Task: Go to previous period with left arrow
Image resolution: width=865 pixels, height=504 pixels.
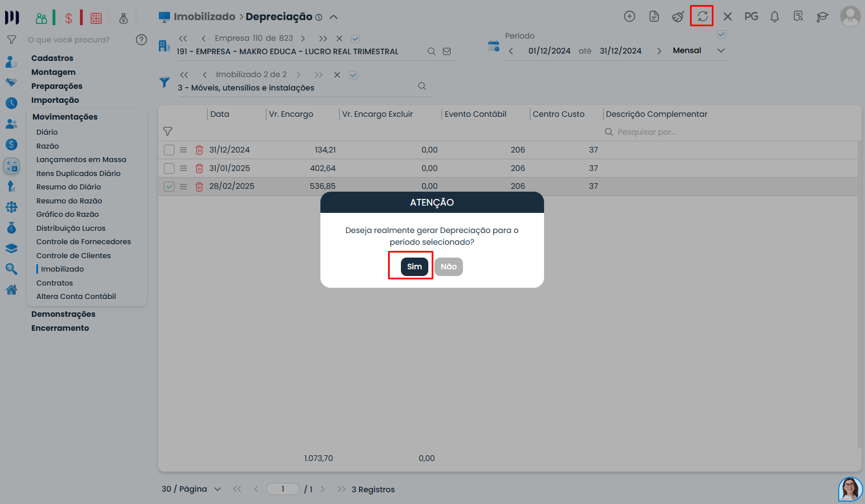Action: pyautogui.click(x=511, y=51)
